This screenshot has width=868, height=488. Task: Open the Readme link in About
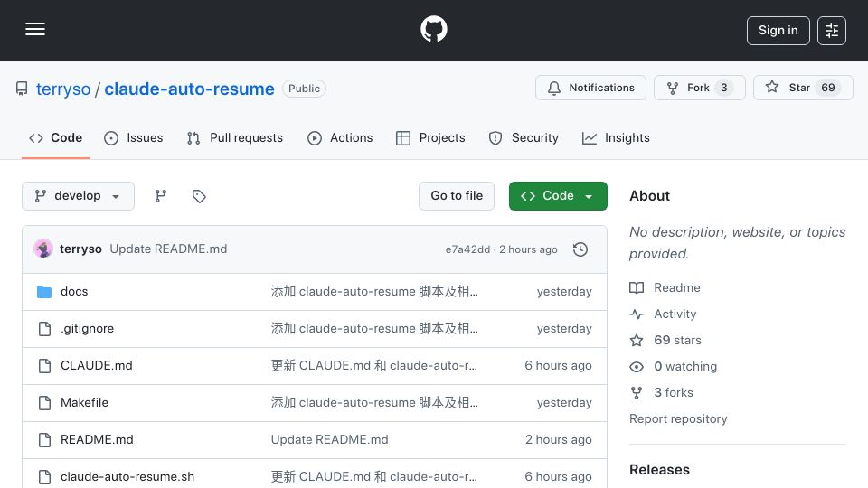coord(677,287)
